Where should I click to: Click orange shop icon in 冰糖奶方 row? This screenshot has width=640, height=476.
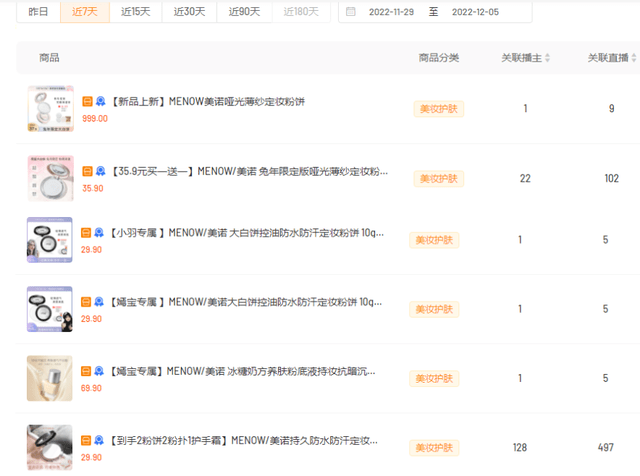(86, 371)
